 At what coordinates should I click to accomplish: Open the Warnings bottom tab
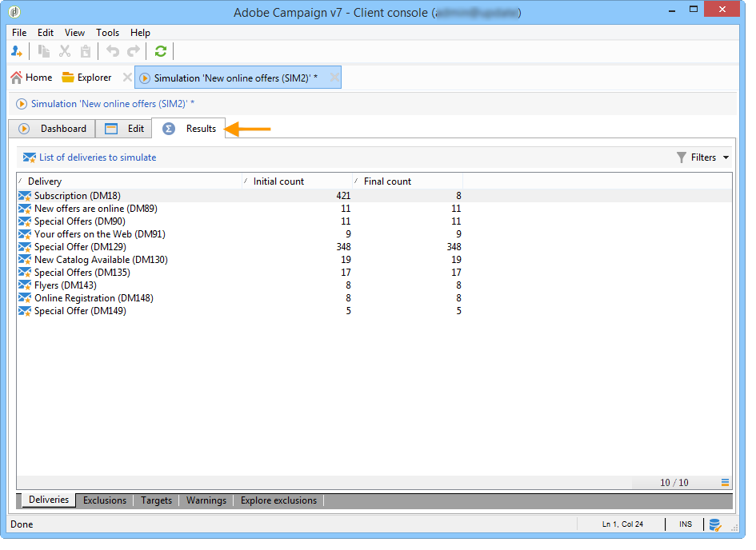tap(206, 501)
